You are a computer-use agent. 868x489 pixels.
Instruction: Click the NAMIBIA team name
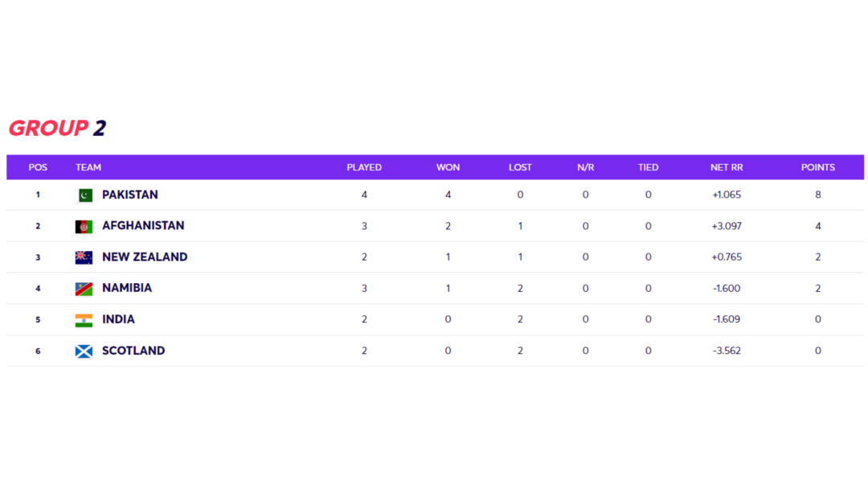[127, 288]
